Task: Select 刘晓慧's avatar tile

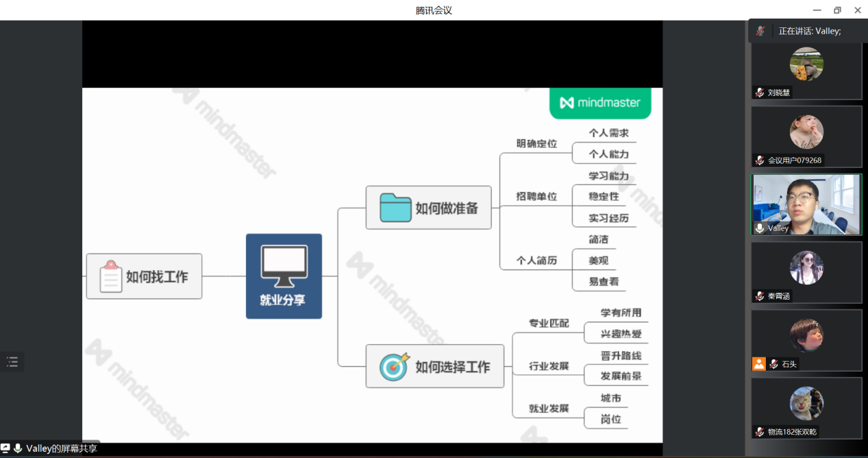Action: (x=806, y=64)
